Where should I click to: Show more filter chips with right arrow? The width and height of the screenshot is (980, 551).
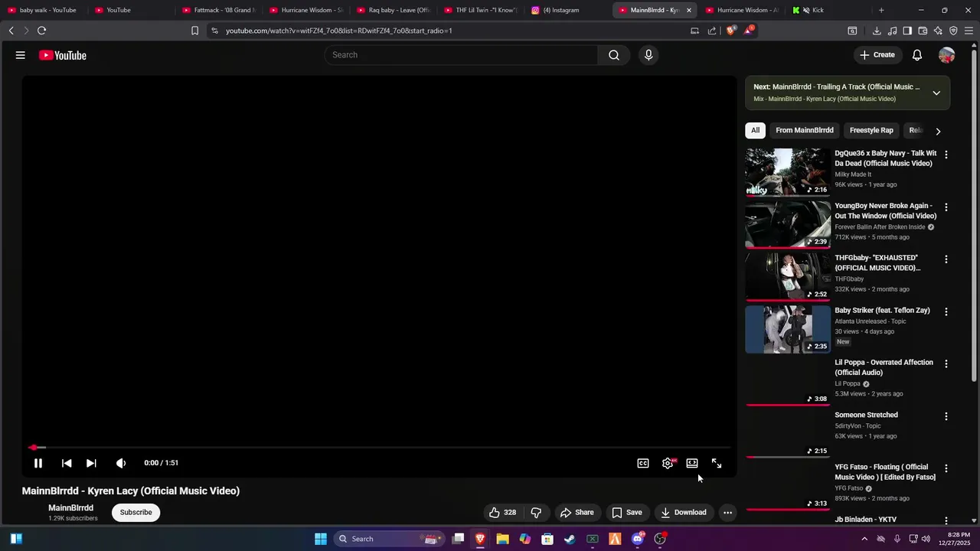(x=938, y=132)
